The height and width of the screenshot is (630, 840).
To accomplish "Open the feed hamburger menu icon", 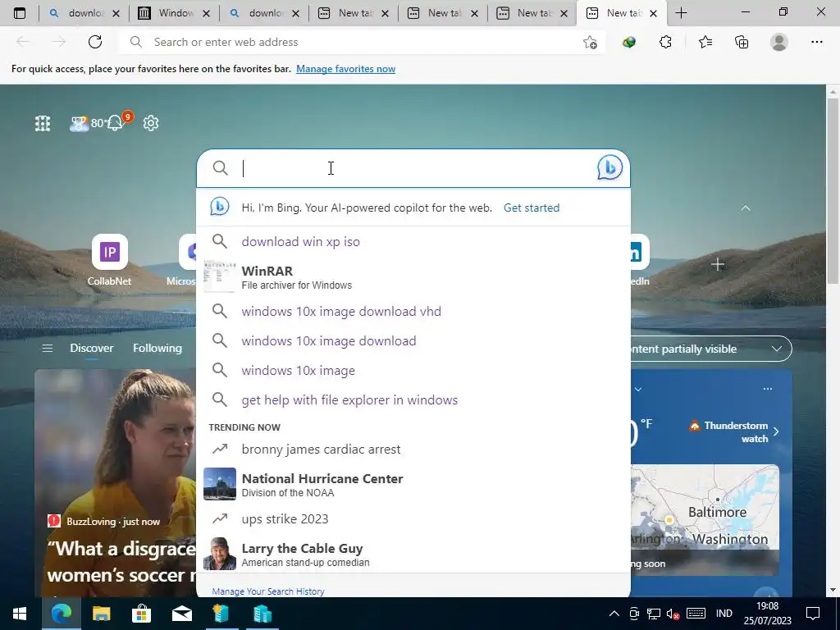I will tap(47, 348).
